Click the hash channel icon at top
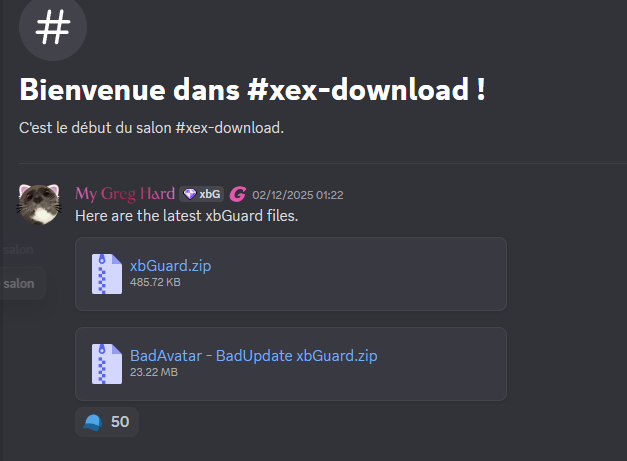 click(x=53, y=27)
